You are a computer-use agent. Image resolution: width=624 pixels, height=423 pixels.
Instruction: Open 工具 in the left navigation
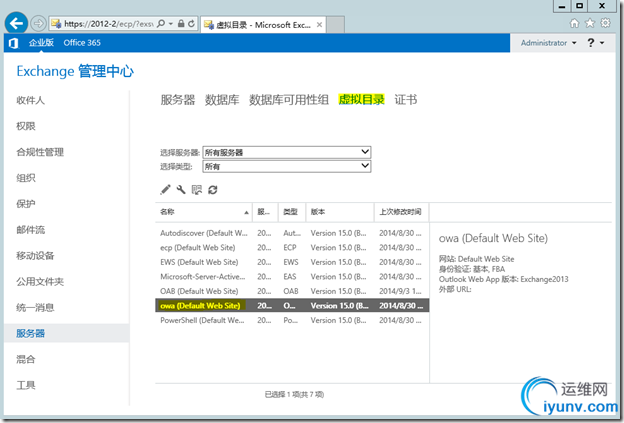click(26, 385)
